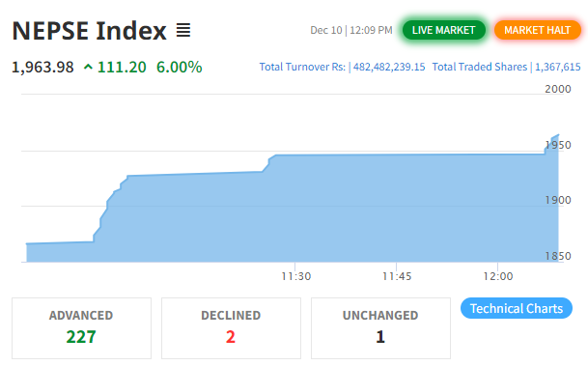Click Total Turnover Rs: label
The width and height of the screenshot is (588, 366).
coord(302,67)
